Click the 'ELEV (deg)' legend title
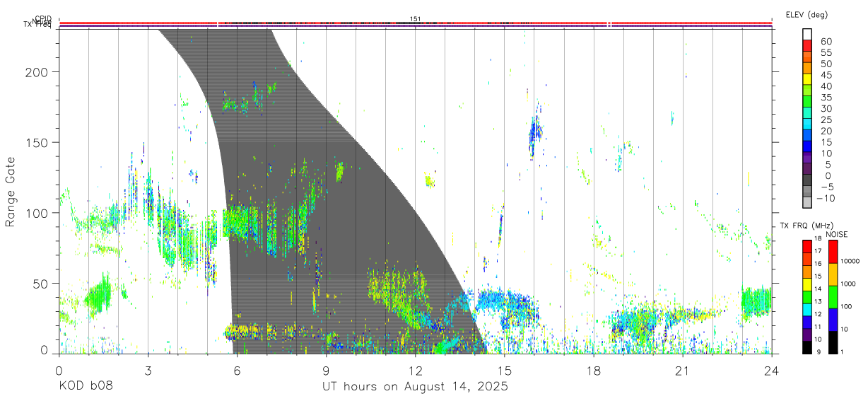This screenshot has width=868, height=401. click(807, 15)
